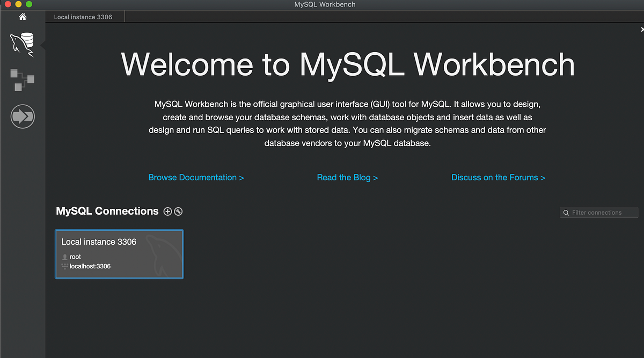Open the Models sidebar icon
The image size is (644, 358).
[23, 79]
